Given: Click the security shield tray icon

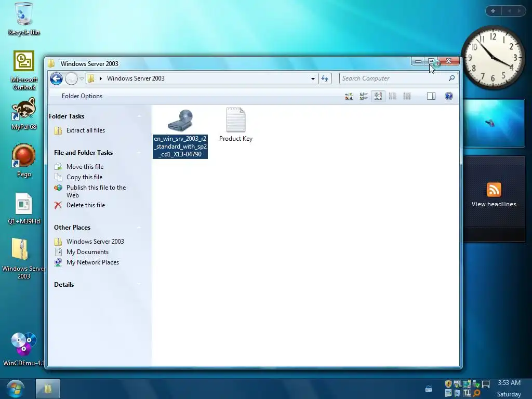Looking at the screenshot, I should click(448, 384).
